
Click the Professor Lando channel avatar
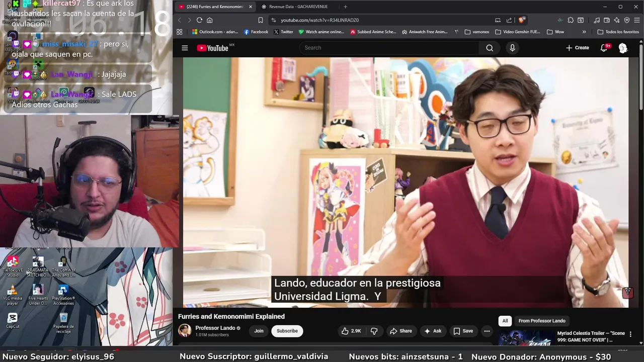[185, 330]
